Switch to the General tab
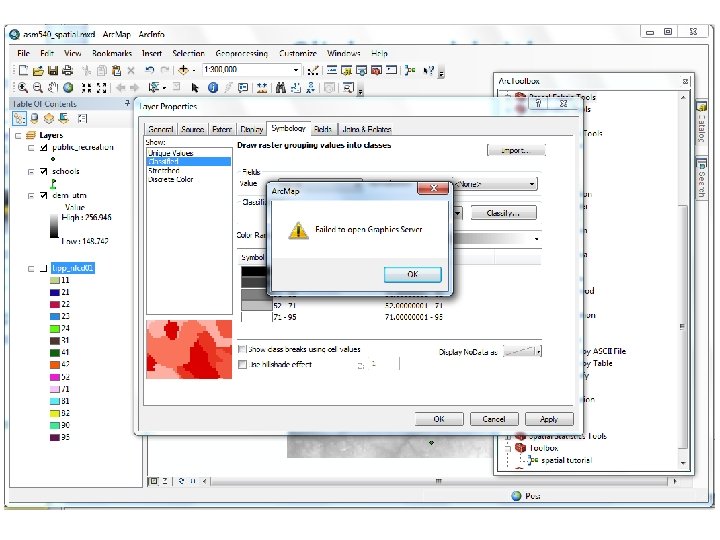 (161, 129)
